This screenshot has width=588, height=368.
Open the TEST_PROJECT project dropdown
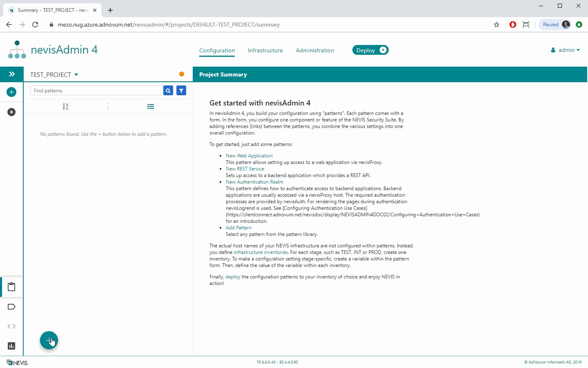pyautogui.click(x=54, y=74)
